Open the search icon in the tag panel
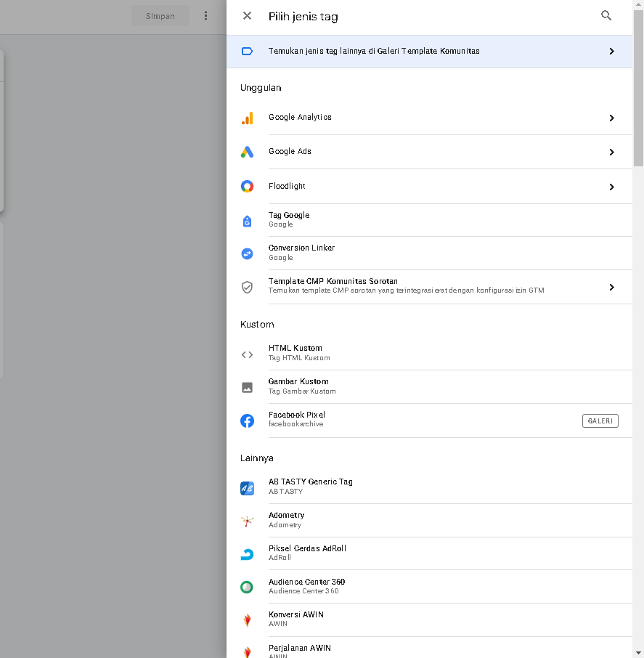The height and width of the screenshot is (658, 644). [606, 16]
